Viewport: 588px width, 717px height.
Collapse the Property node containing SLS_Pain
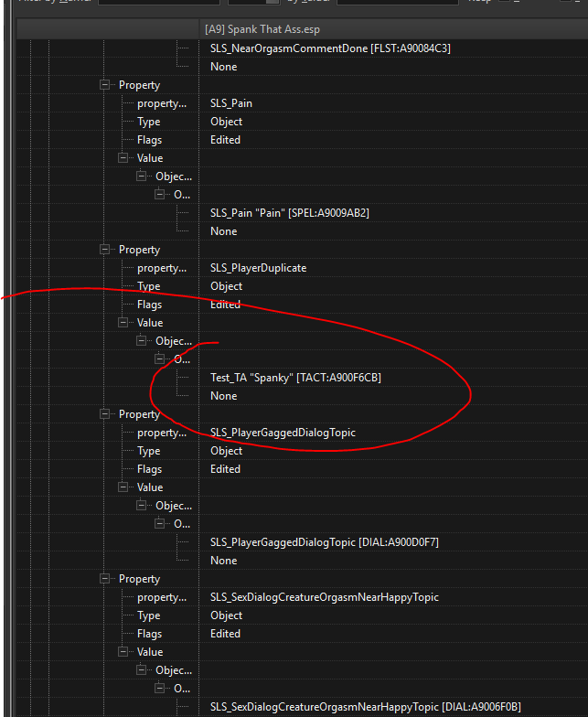104,84
